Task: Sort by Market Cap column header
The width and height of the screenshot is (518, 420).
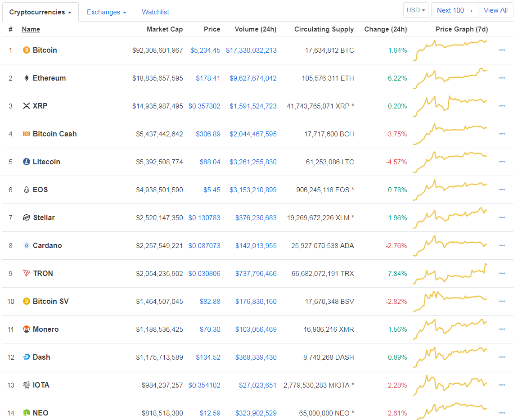Action: click(x=165, y=29)
